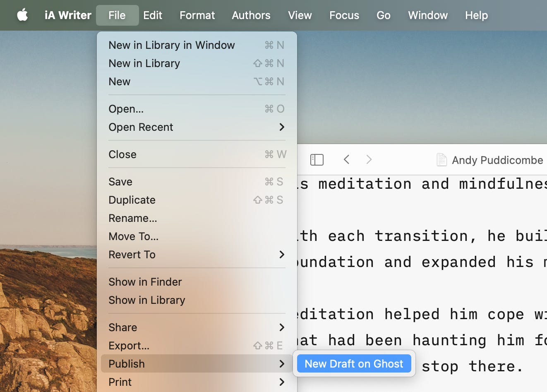The image size is (547, 392).
Task: Close the open File menu
Action: click(117, 15)
